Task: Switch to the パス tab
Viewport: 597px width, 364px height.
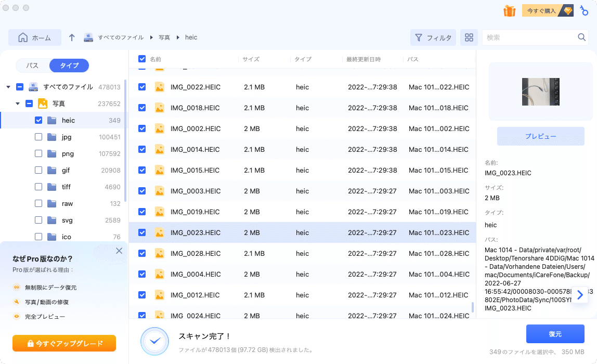Action: 32,66
